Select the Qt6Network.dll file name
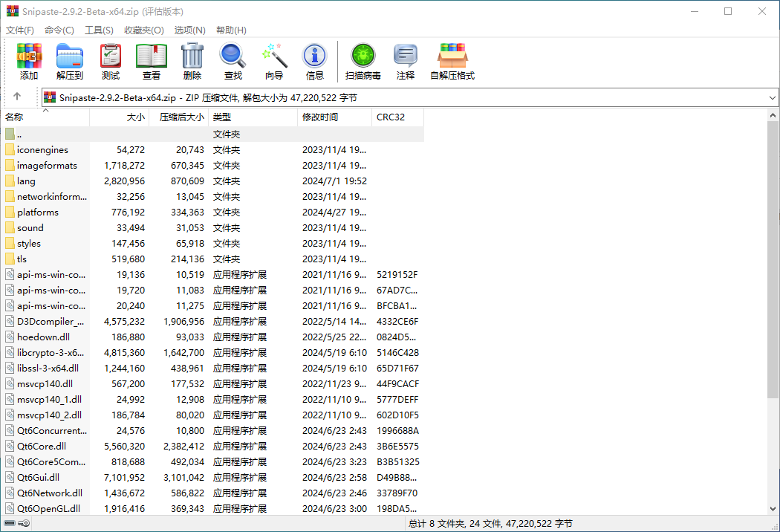The width and height of the screenshot is (780, 532). coord(50,493)
